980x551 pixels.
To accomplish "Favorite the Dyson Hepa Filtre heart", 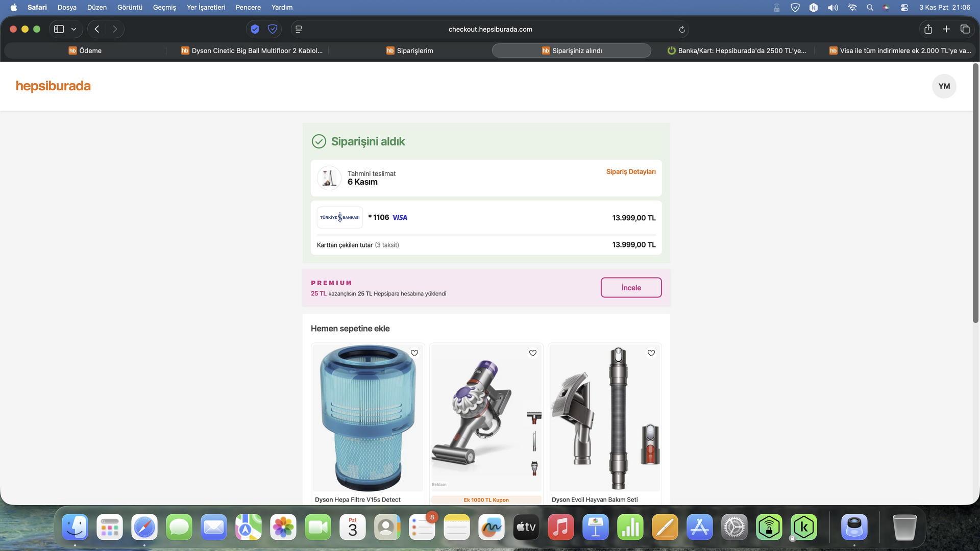I will (414, 353).
